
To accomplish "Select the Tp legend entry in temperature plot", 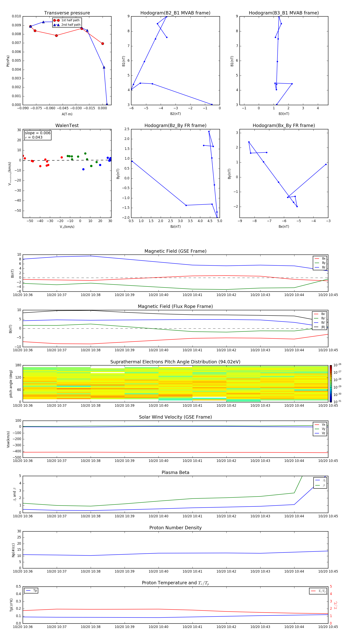I will 31,591.
